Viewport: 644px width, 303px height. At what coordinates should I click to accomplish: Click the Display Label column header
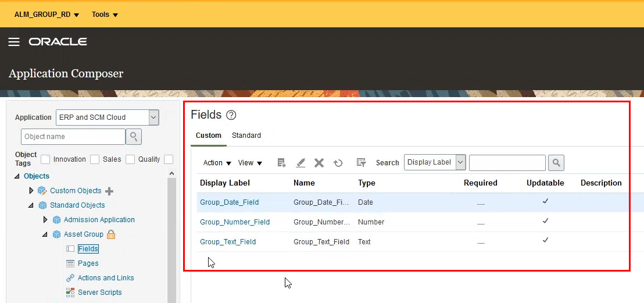pyautogui.click(x=225, y=183)
